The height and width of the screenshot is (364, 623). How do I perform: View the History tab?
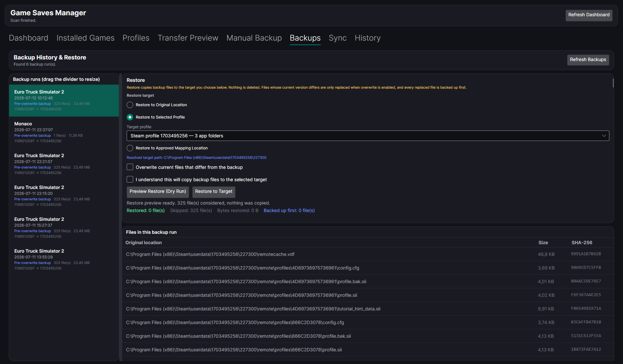coord(367,38)
